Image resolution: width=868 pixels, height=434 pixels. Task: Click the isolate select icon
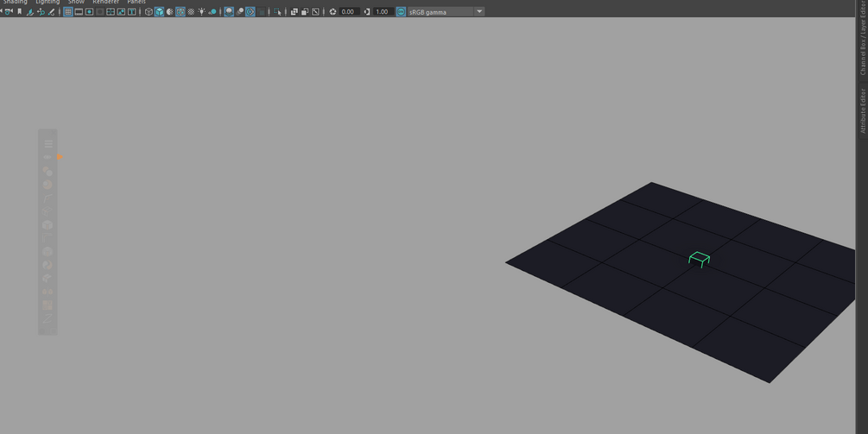pos(278,11)
